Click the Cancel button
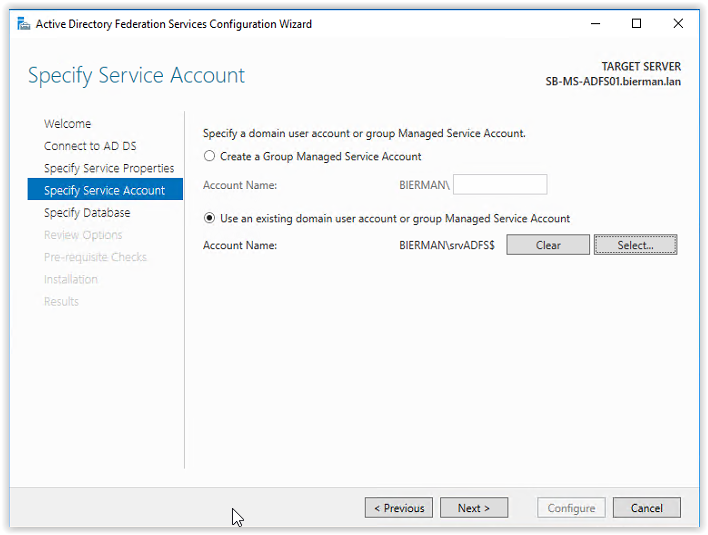This screenshot has width=708, height=535. [647, 508]
